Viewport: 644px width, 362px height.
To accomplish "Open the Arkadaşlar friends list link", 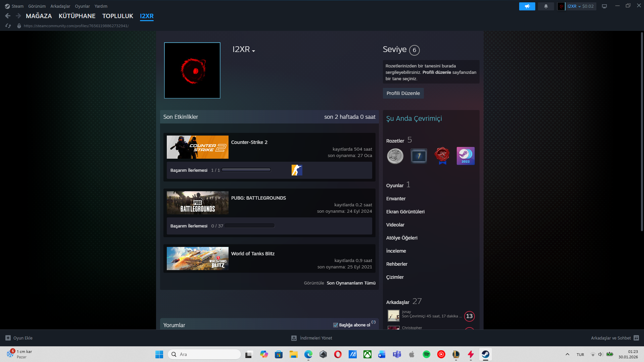I will pos(398,302).
